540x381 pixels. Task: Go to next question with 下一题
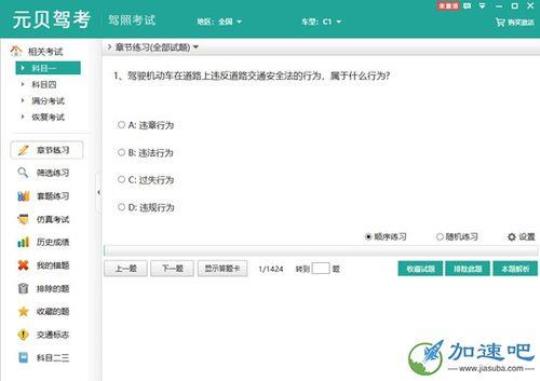click(172, 269)
